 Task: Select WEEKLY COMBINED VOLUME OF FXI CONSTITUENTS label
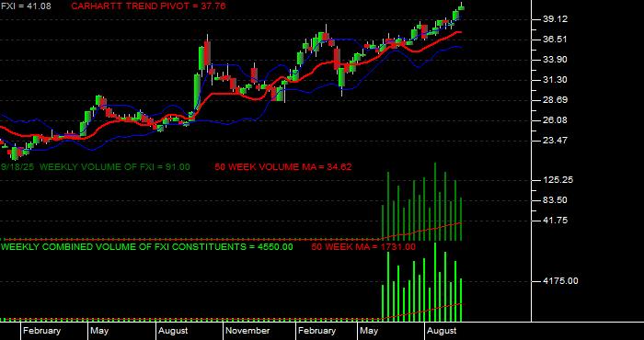147,247
